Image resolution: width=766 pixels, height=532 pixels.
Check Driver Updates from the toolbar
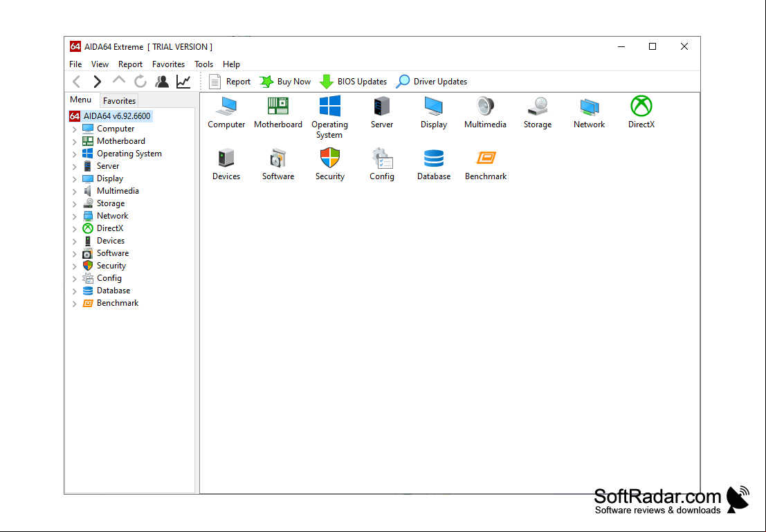coord(432,82)
